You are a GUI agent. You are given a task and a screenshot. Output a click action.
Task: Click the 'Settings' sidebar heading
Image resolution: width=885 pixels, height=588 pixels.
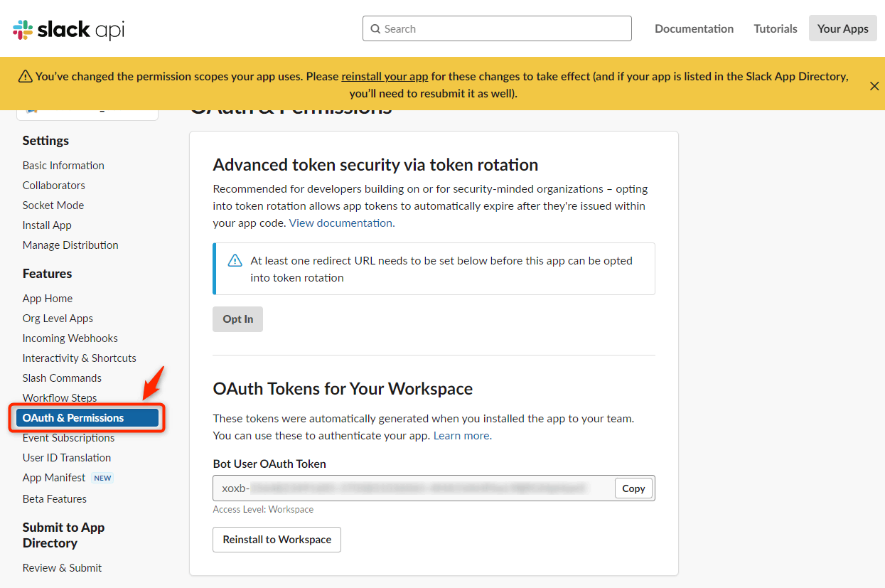tap(45, 140)
